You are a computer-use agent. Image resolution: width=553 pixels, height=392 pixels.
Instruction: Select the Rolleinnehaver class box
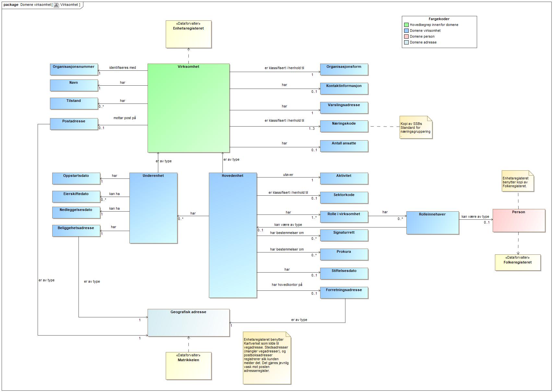pyautogui.click(x=432, y=223)
